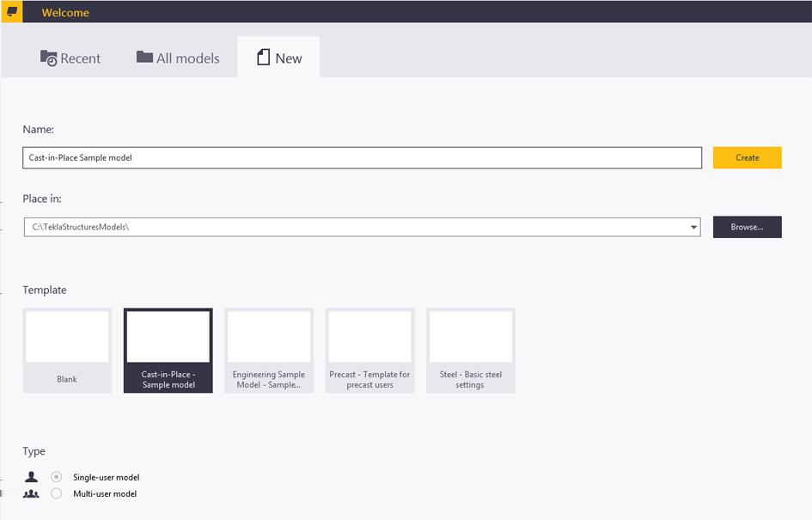Click the All models folder icon
Image resolution: width=812 pixels, height=520 pixels.
[x=144, y=57]
